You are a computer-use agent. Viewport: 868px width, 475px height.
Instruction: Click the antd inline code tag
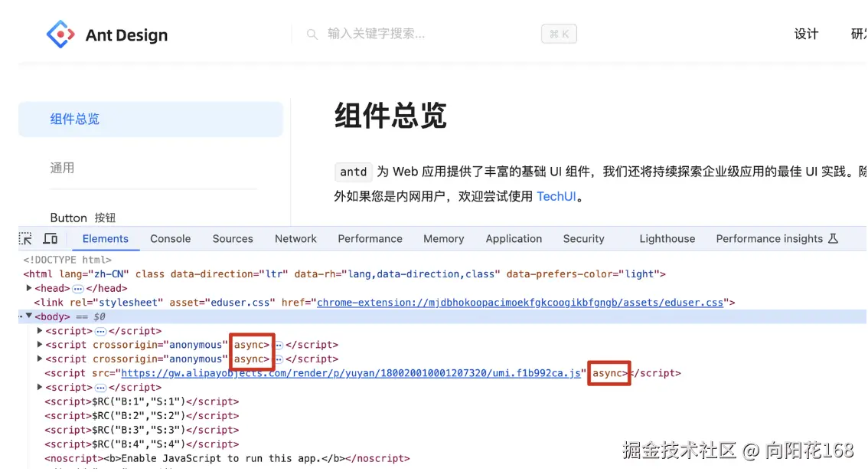353,172
